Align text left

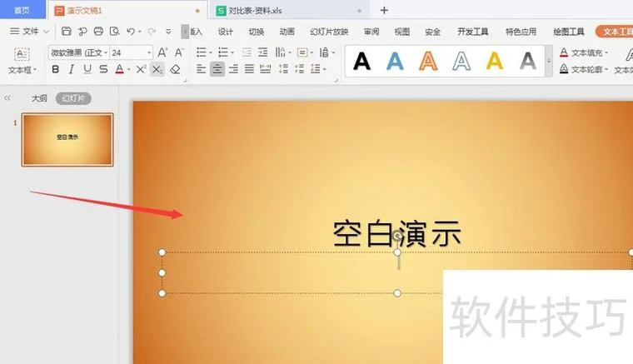[x=201, y=69]
